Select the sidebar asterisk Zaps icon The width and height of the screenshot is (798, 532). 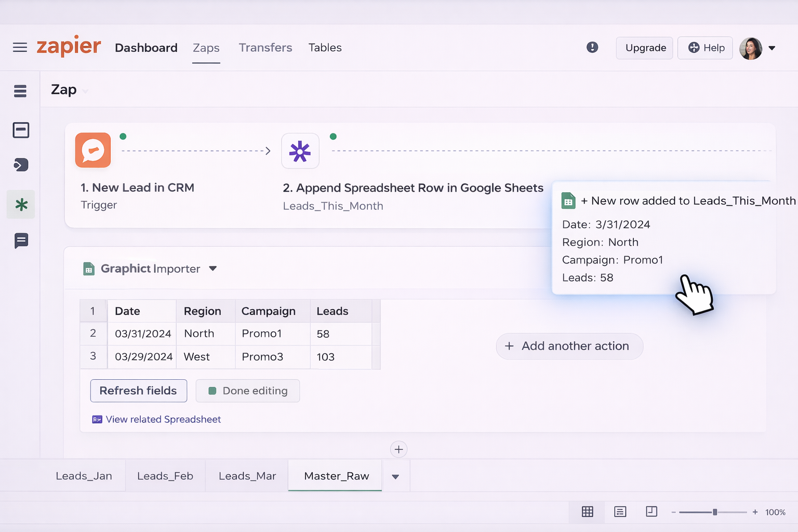tap(21, 204)
